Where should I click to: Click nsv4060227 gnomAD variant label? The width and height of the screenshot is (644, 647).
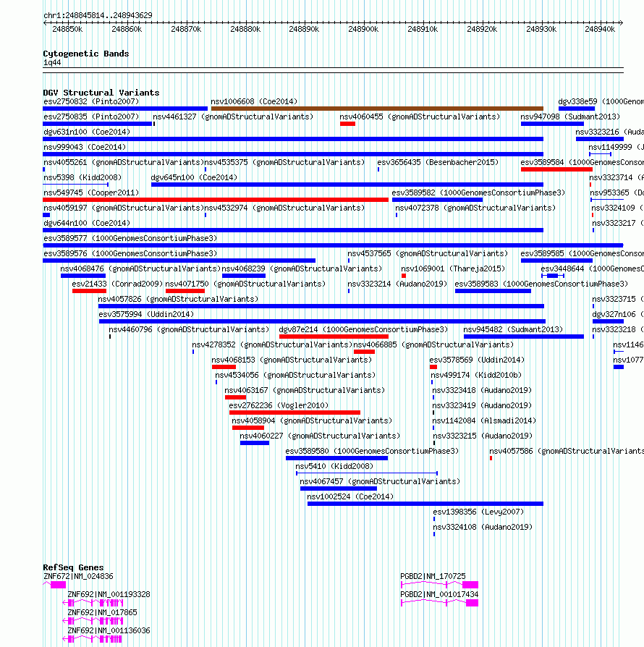coord(320,436)
